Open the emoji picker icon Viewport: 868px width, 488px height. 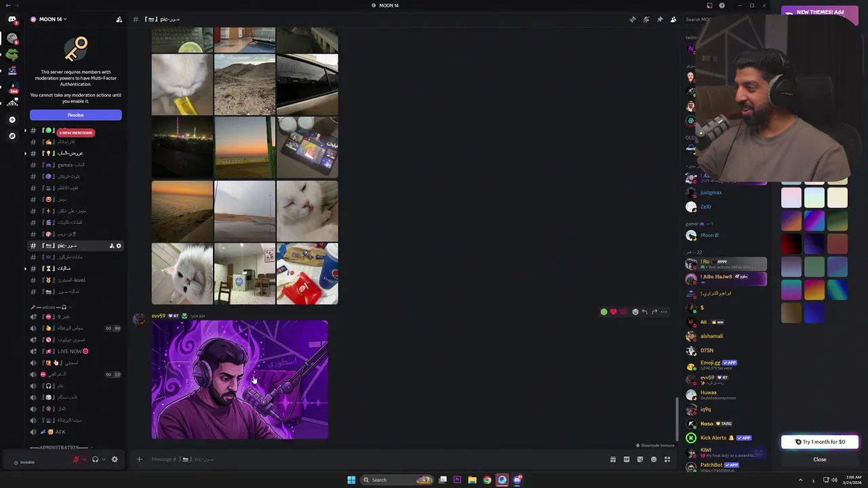click(x=654, y=460)
